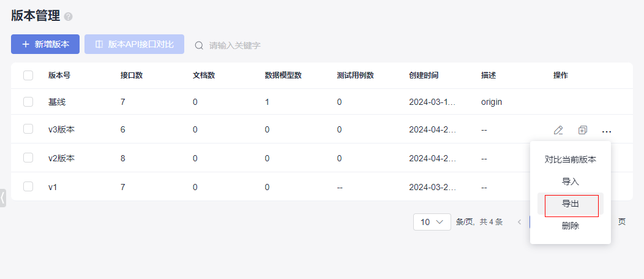Edit the v3版本 row with pencil icon

(x=558, y=131)
